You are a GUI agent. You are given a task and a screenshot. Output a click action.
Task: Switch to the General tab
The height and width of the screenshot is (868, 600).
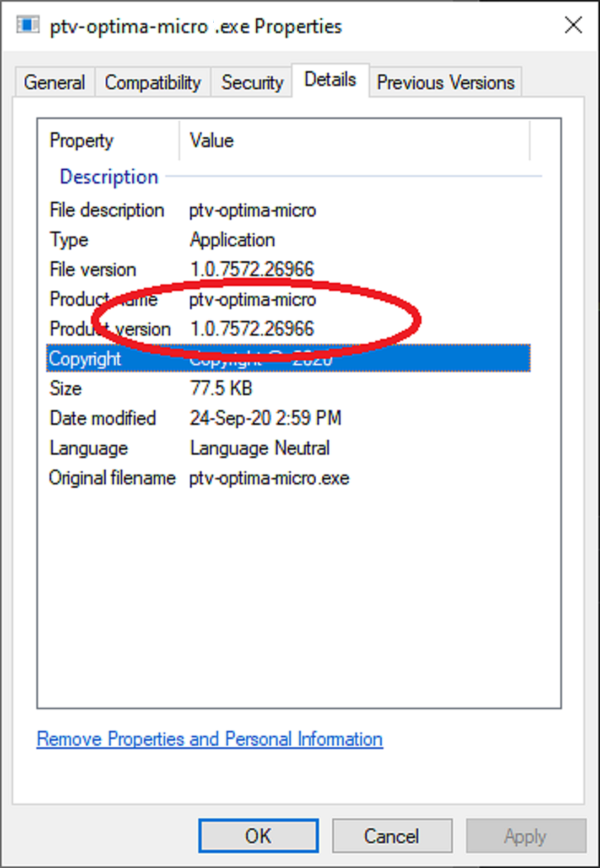coord(54,83)
